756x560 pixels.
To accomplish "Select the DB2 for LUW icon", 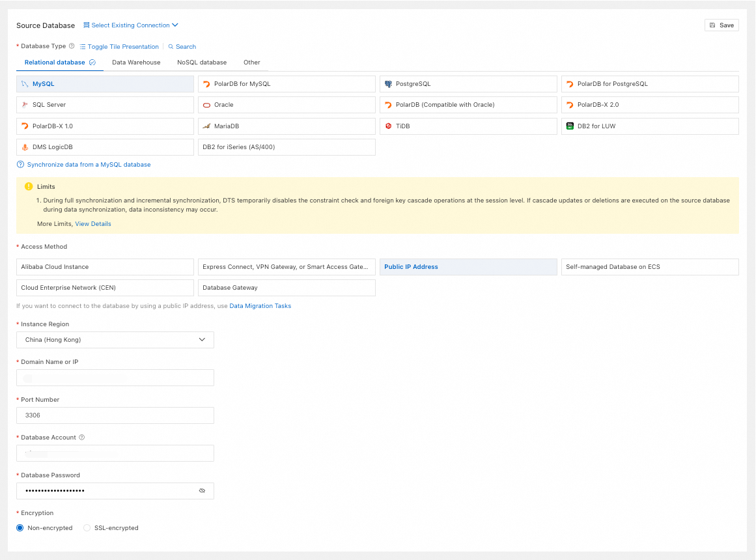I will [x=570, y=126].
